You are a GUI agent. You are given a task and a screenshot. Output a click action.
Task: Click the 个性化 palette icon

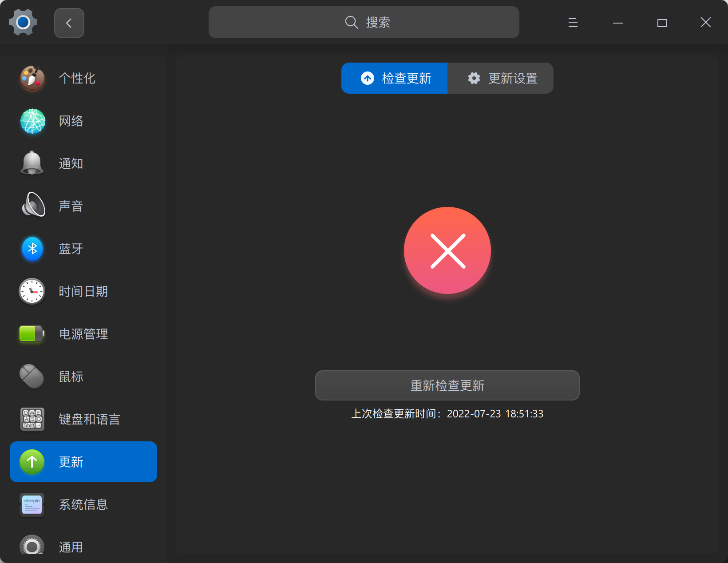[32, 78]
